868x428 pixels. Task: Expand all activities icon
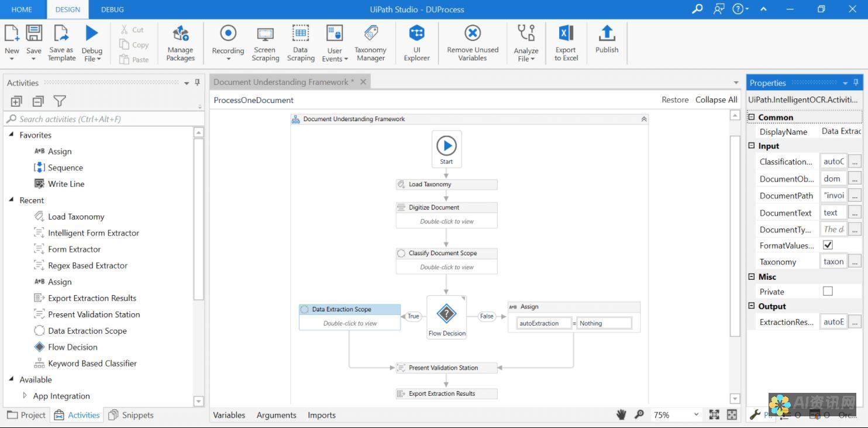click(16, 101)
